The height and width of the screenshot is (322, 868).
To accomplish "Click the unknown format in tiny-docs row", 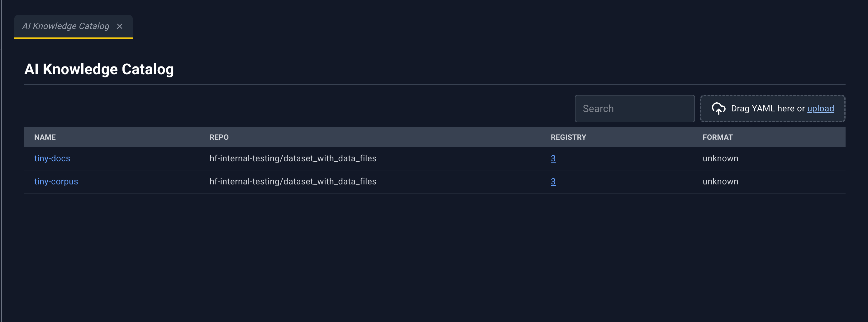I will click(x=720, y=158).
